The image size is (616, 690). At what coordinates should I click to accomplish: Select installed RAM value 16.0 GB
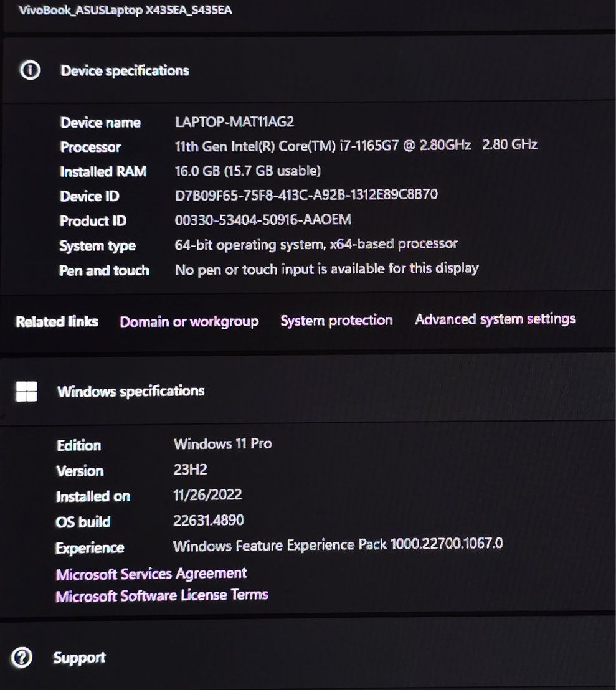248,171
